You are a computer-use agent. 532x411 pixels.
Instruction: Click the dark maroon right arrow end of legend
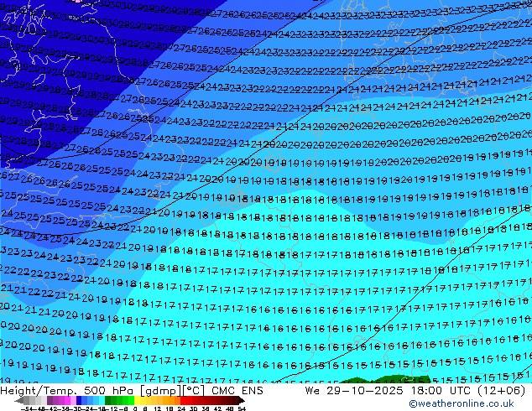[x=242, y=400]
